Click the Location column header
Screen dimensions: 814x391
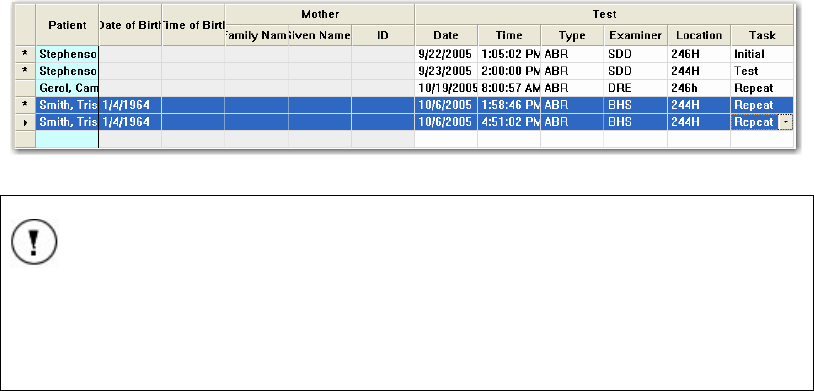tap(699, 35)
